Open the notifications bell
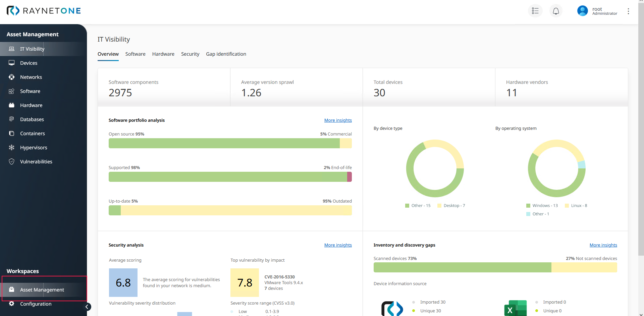The width and height of the screenshot is (644, 316). (x=556, y=11)
